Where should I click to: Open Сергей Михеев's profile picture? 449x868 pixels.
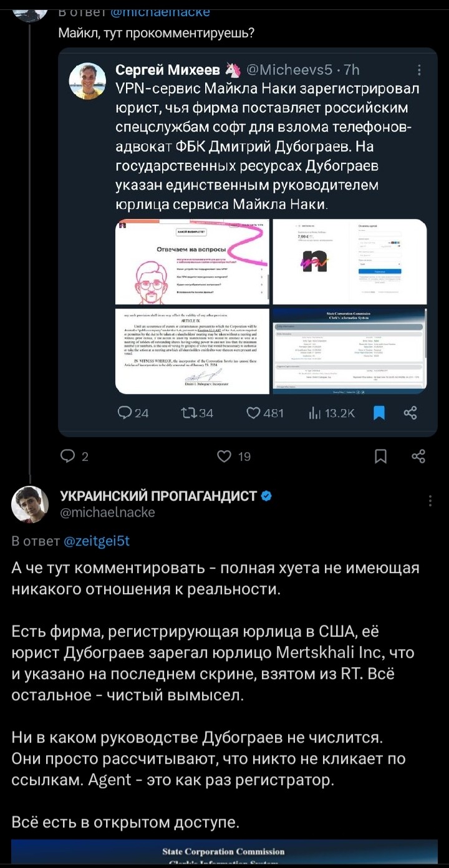point(87,80)
